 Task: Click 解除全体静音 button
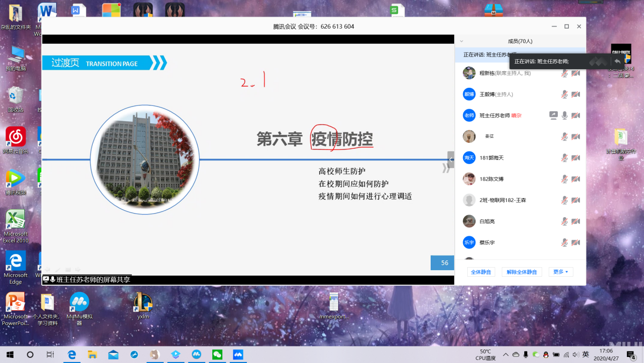pyautogui.click(x=521, y=272)
